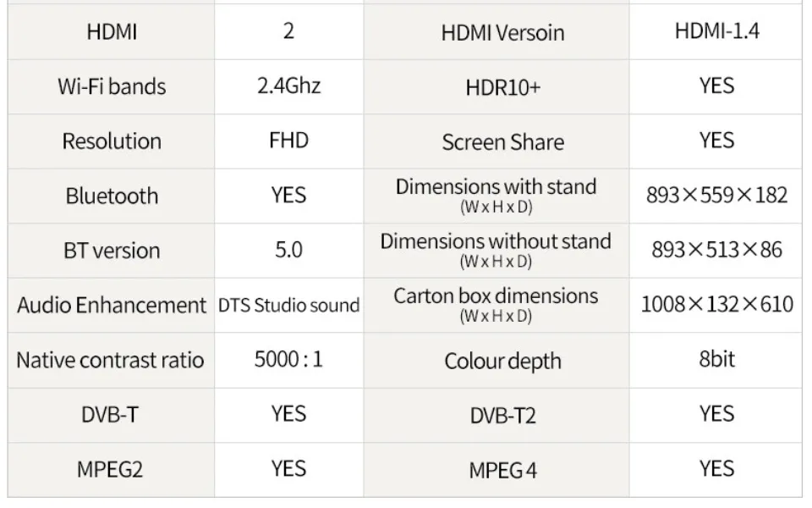Click the 2.4Ghz value cell
Screen dimensions: 812x508
(288, 86)
